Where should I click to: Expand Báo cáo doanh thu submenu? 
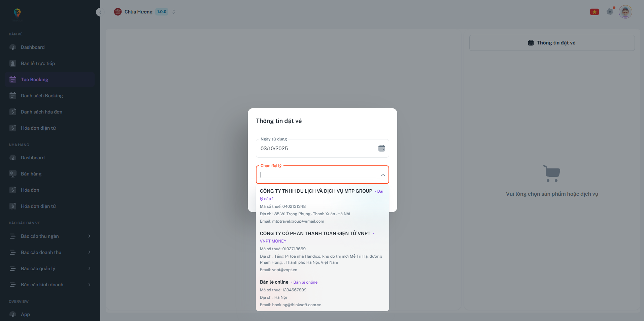tap(89, 252)
